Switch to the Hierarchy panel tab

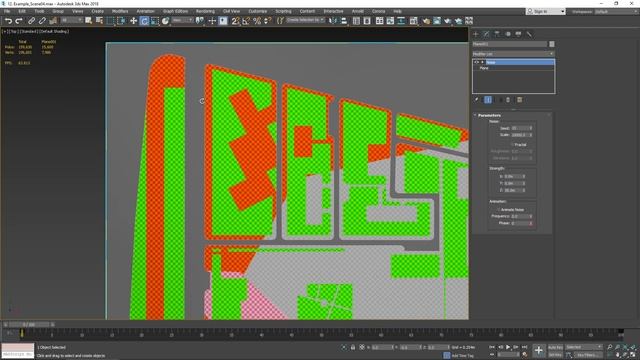[497, 34]
